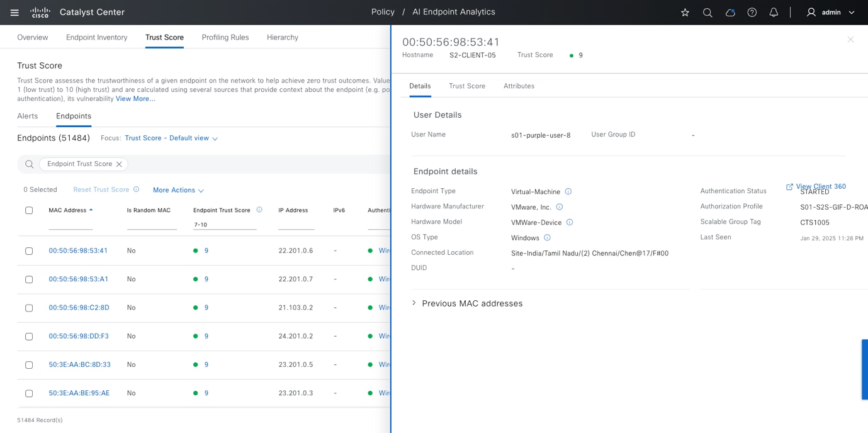Expand Focus Trust Score Default view dropdown
This screenshot has width=868, height=433.
pyautogui.click(x=171, y=138)
